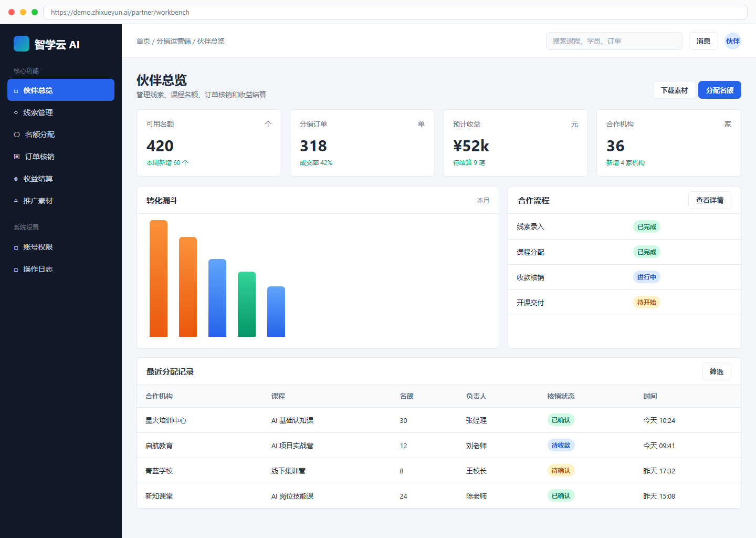Screen dimensions: 756x538
Task: Open 推广素材 sidebar entry
Action: [61, 201]
